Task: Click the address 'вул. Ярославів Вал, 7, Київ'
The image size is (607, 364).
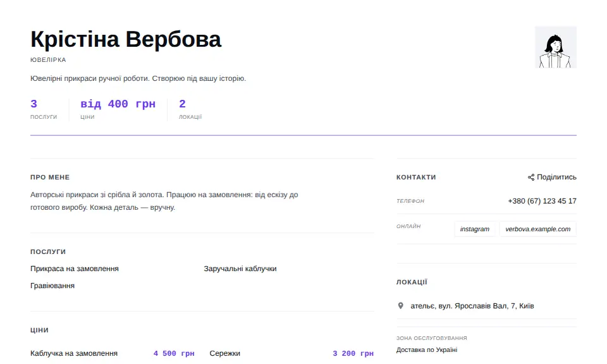Action: pos(472,306)
